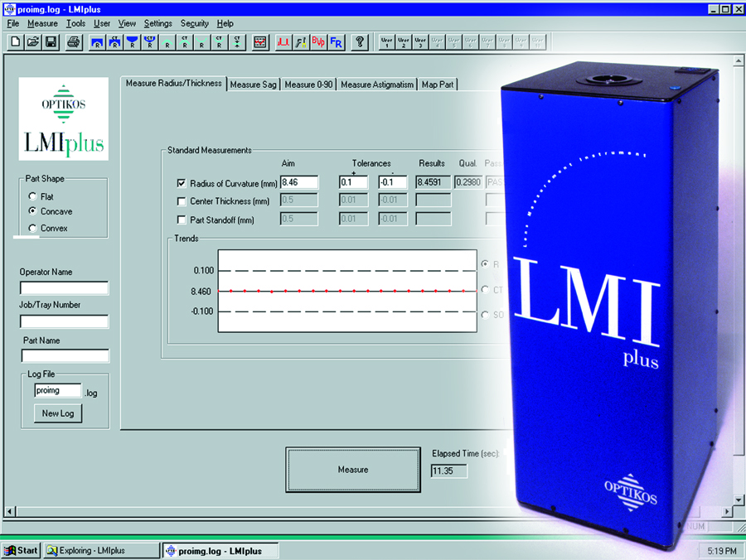Viewport: 746px width, 560px height.
Task: Enable the Center Thickness checkbox
Action: [182, 201]
